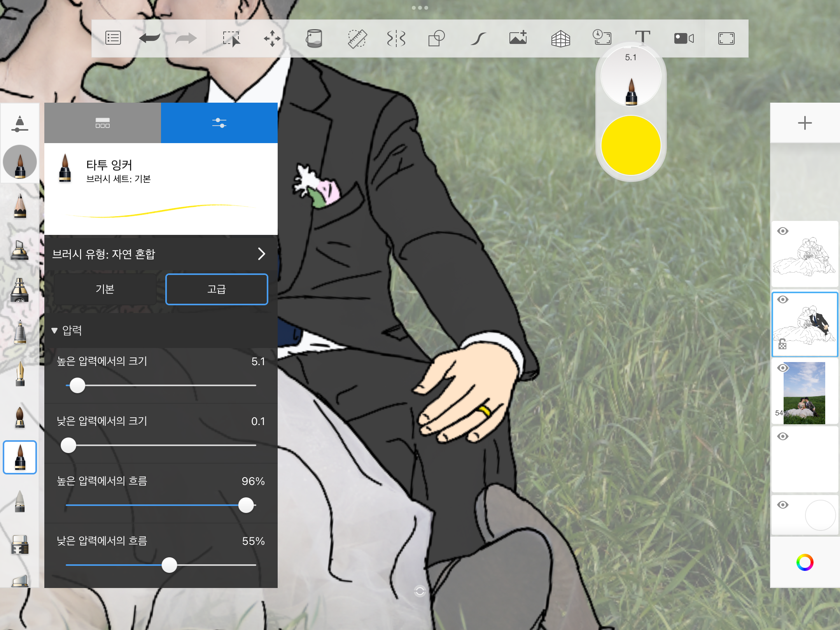Select the Text tool

(x=642, y=38)
